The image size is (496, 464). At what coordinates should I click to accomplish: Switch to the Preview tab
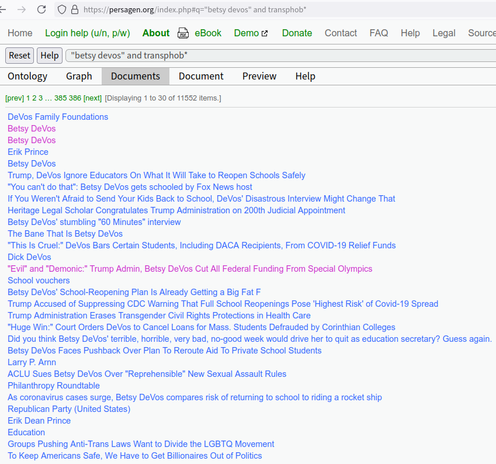coord(259,76)
